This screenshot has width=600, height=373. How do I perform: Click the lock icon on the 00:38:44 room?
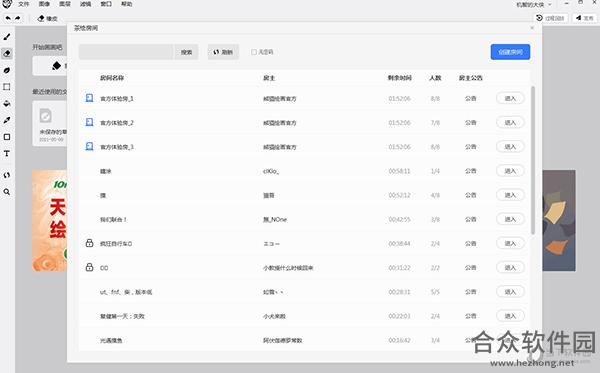89,243
